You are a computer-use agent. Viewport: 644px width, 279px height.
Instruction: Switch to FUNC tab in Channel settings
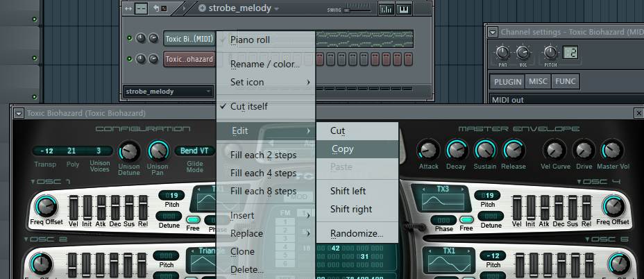tap(565, 81)
